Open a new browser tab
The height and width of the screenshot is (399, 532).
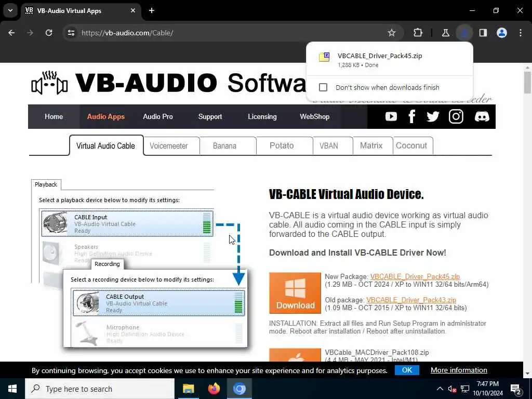pyautogui.click(x=152, y=10)
